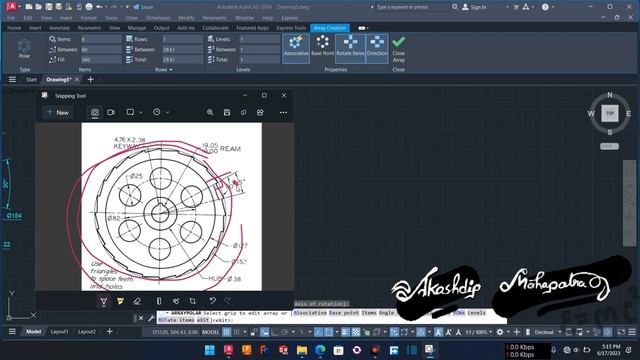640x360 pixels.
Task: Open the workspace switching gear
Action: tap(500, 332)
